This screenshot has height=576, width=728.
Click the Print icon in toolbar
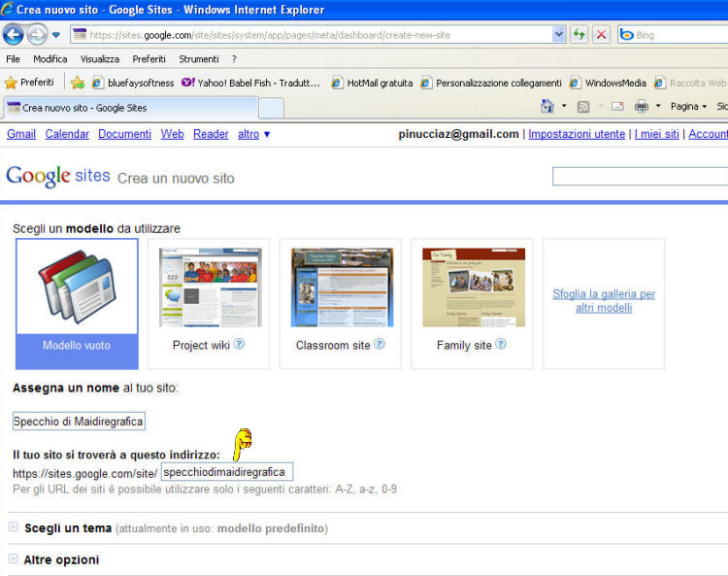[x=642, y=107]
